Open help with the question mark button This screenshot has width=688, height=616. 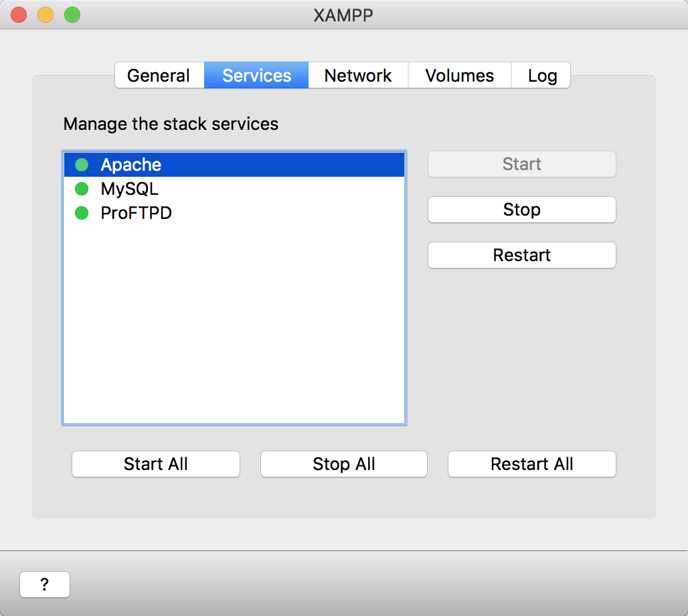(45, 585)
